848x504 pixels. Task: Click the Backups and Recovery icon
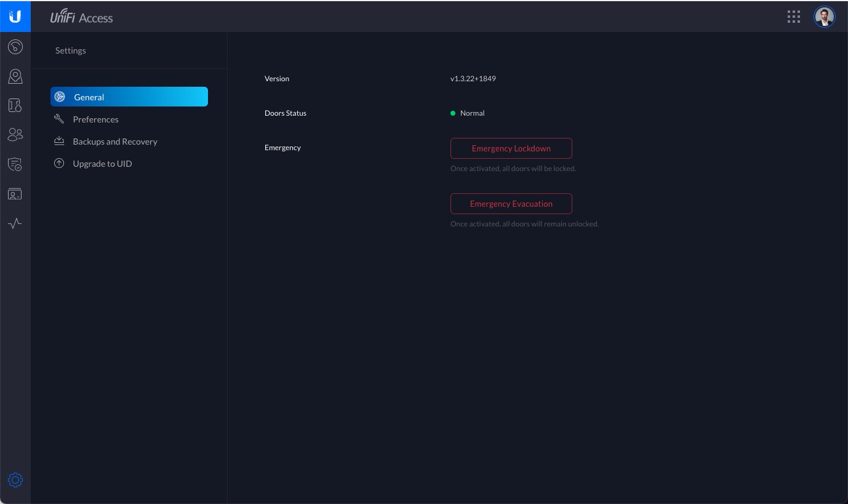coord(59,141)
